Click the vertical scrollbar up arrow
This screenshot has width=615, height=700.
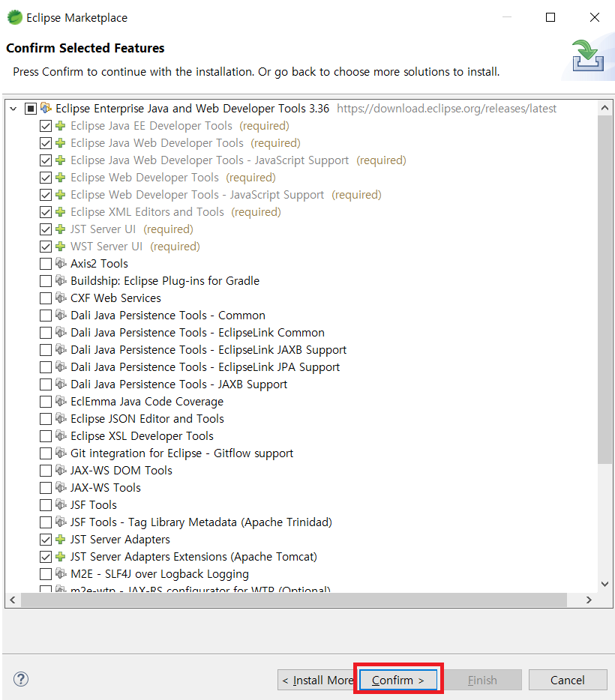[604, 108]
